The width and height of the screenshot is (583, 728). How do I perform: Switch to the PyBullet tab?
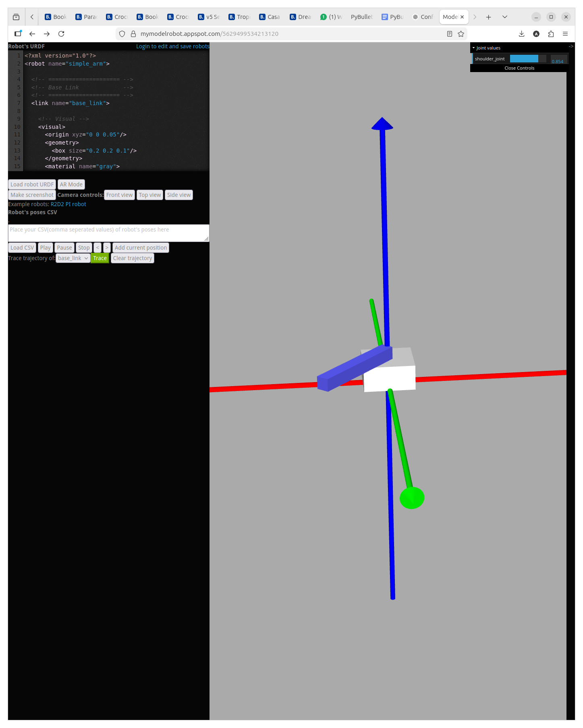[361, 17]
